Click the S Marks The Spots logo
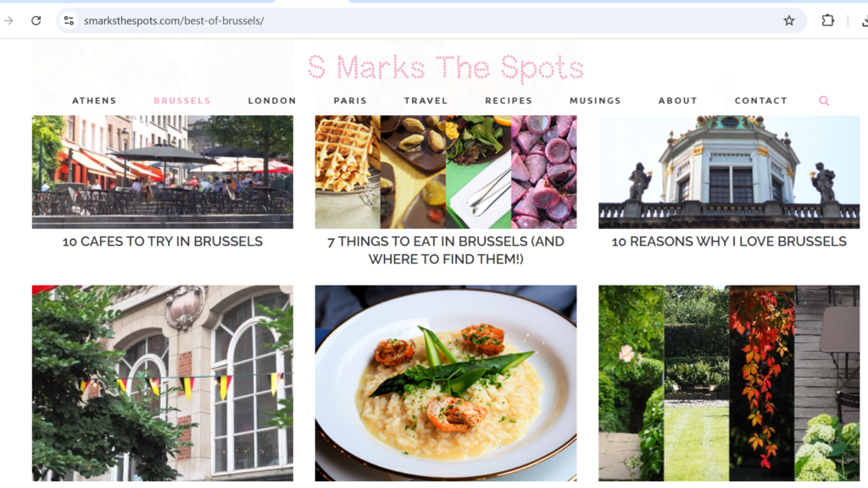This screenshot has height=488, width=868. pyautogui.click(x=446, y=68)
